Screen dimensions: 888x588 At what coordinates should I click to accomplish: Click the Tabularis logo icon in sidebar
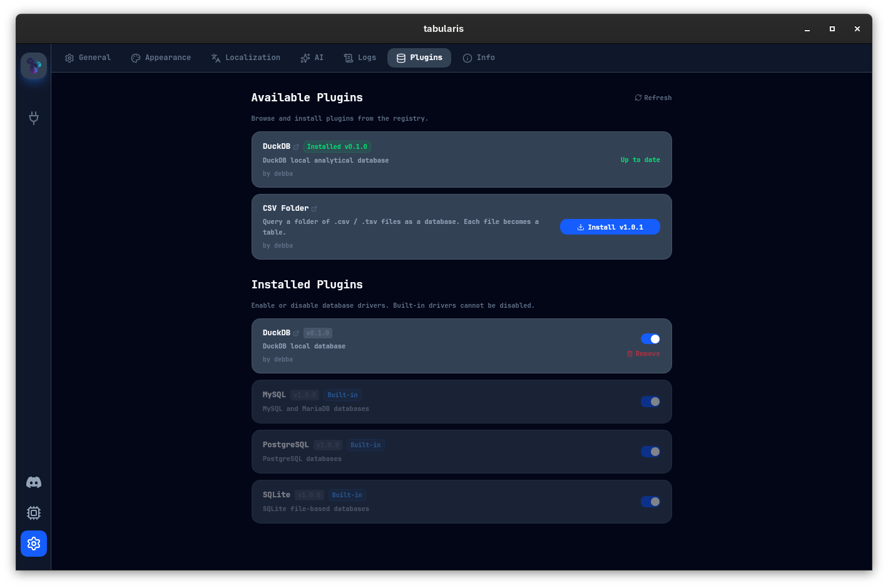[34, 66]
